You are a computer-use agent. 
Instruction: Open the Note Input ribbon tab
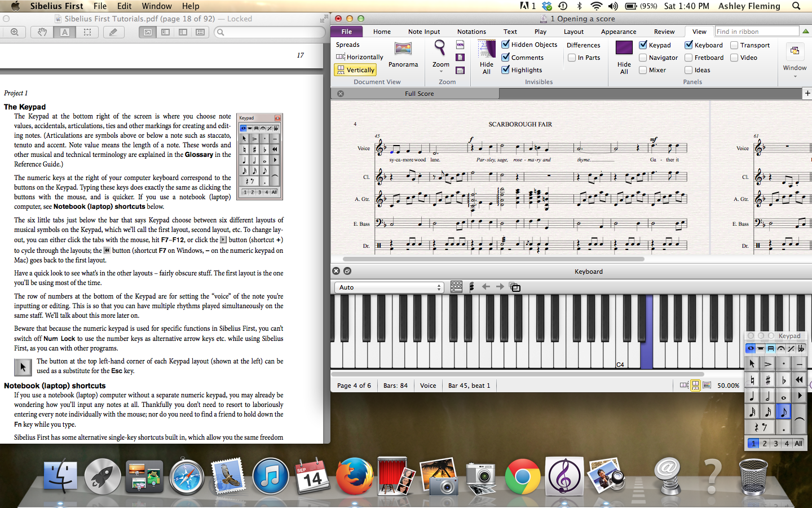tap(424, 32)
